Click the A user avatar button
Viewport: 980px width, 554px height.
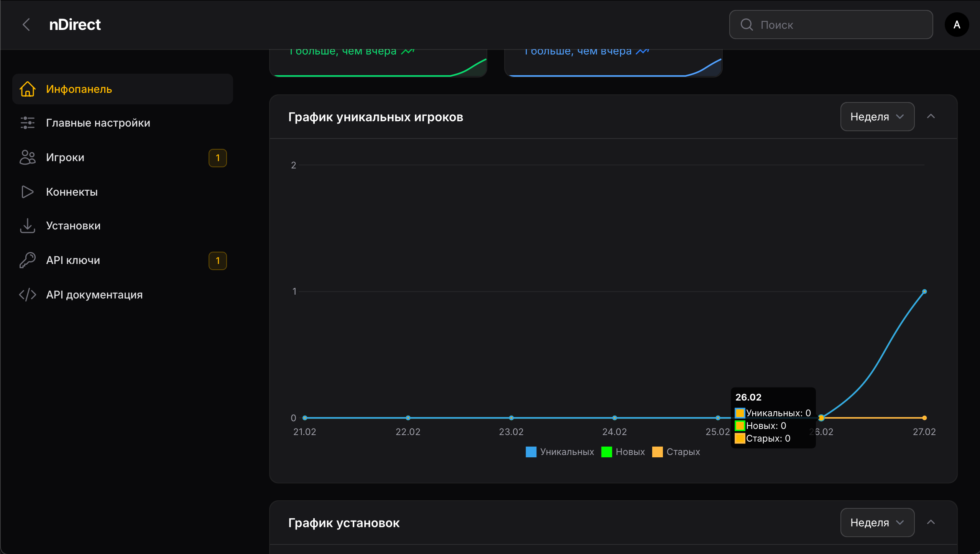click(957, 25)
